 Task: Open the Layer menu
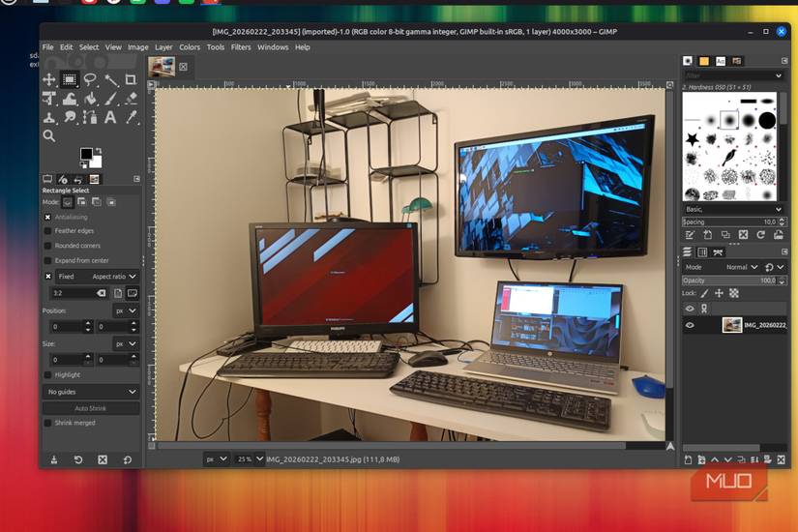pyautogui.click(x=163, y=46)
